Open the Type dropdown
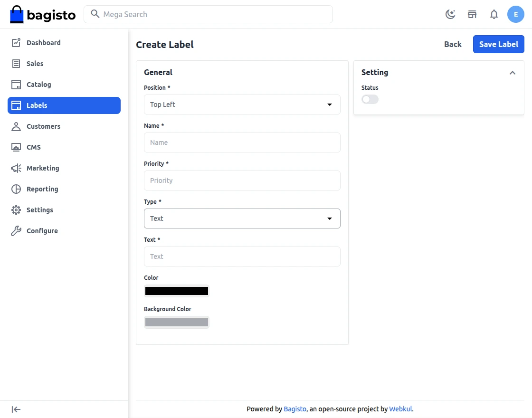Image resolution: width=532 pixels, height=418 pixels. [x=242, y=218]
